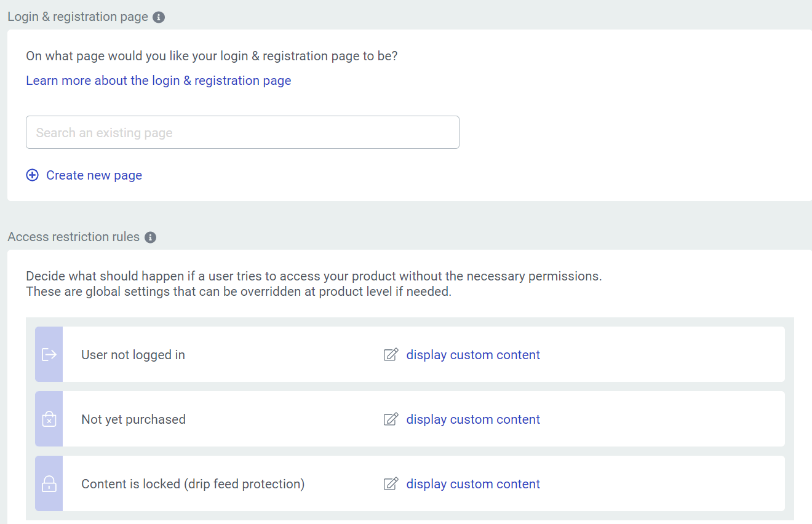Open display custom content for Content is locked
The width and height of the screenshot is (812, 524).
pos(473,484)
